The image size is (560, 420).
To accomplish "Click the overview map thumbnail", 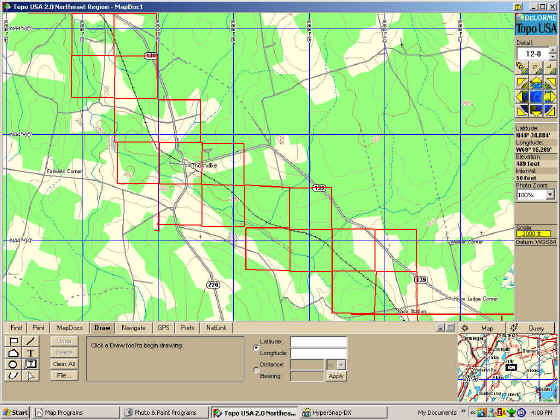I will (507, 368).
